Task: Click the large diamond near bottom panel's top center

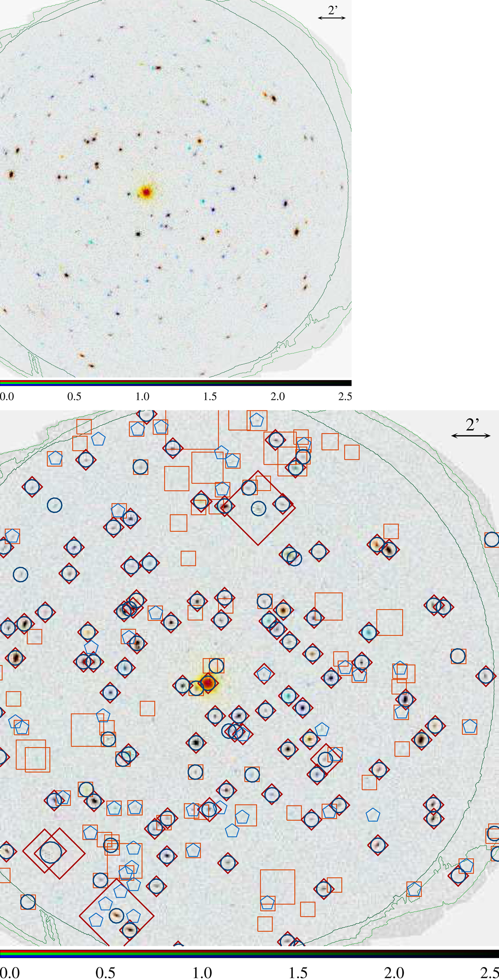Action: (258, 508)
